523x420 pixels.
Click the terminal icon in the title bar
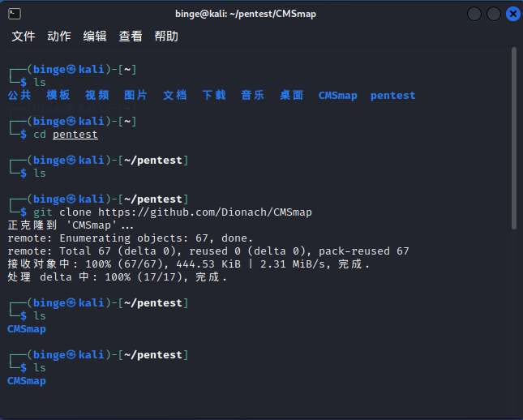15,14
